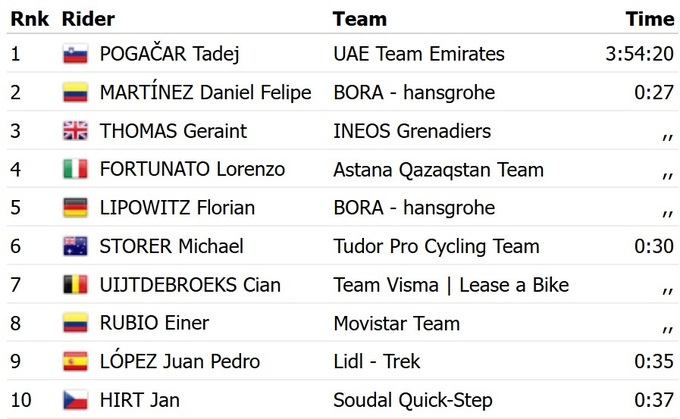680x419 pixels.
Task: Open MARTÍNEZ Daniel Felipe rider page
Action: pyautogui.click(x=205, y=93)
